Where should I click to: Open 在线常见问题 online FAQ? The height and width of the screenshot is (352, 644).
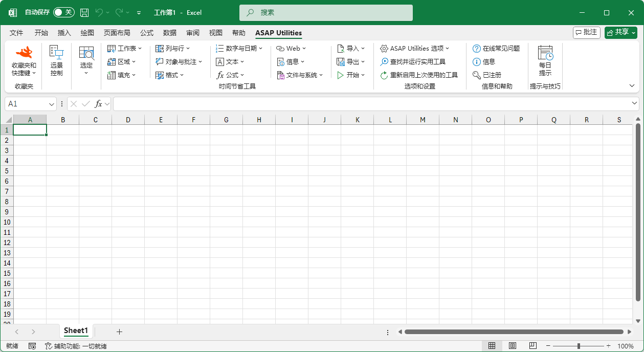click(x=496, y=49)
